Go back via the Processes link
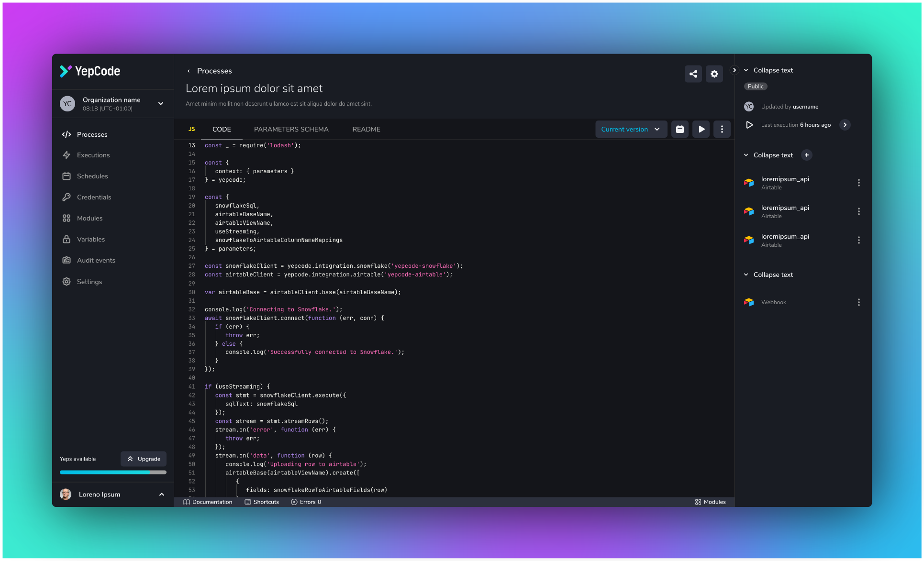924x561 pixels. [x=214, y=71]
